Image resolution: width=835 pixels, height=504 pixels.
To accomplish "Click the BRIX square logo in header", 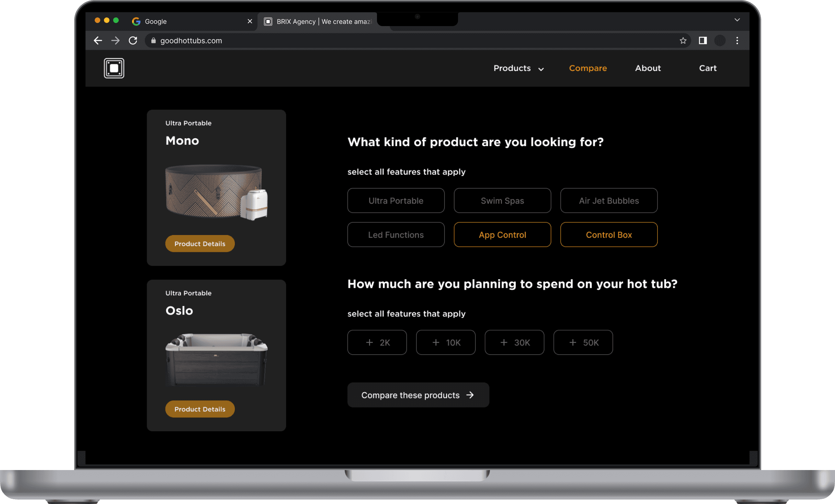I will pyautogui.click(x=114, y=68).
